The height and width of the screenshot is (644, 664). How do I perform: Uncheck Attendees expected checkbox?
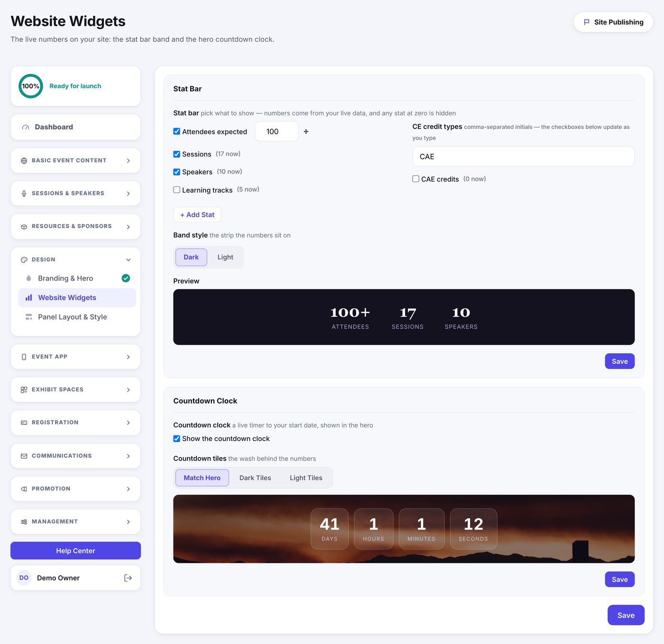pyautogui.click(x=176, y=131)
